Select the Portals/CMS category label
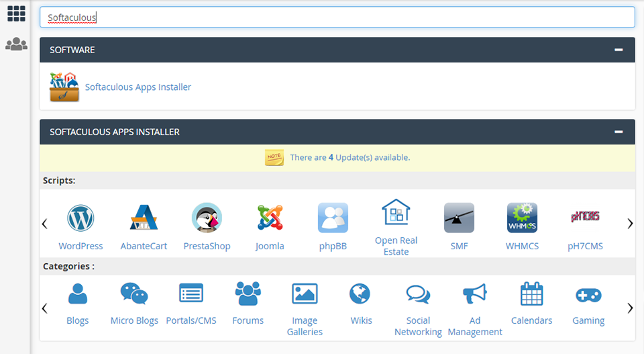Image resolution: width=644 pixels, height=354 pixels. [191, 320]
